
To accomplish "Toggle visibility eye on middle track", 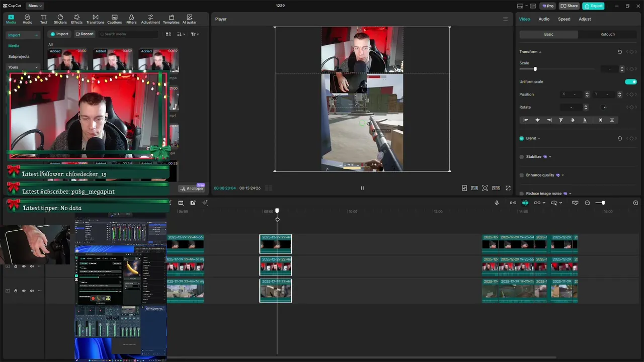I will 24,266.
